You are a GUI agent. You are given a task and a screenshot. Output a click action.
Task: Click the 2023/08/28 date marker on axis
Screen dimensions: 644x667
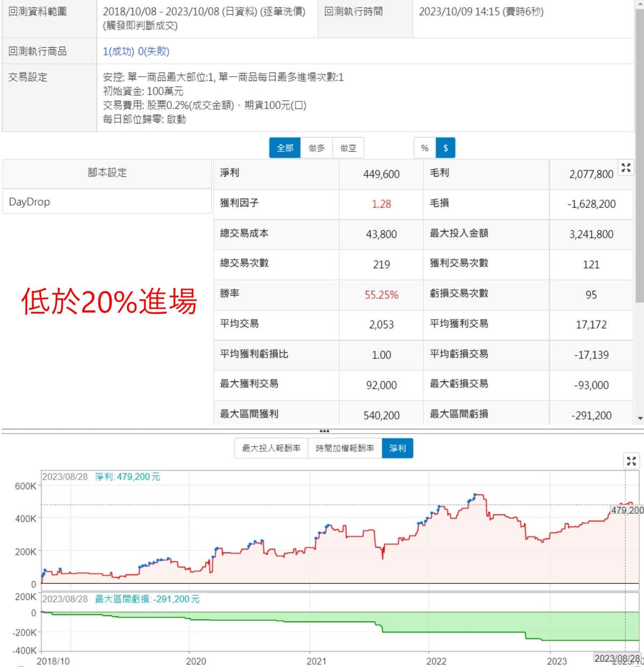click(x=617, y=658)
